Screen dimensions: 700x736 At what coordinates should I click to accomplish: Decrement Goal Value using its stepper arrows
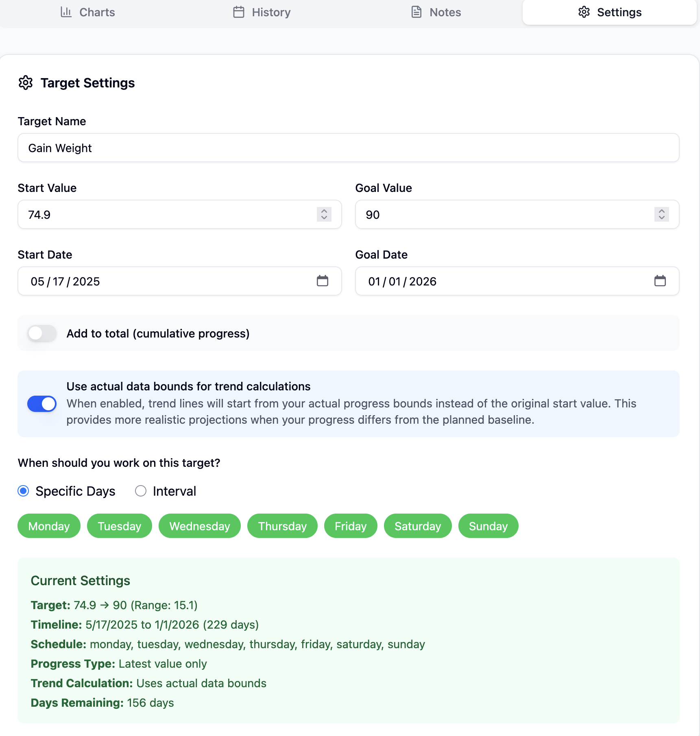(661, 218)
